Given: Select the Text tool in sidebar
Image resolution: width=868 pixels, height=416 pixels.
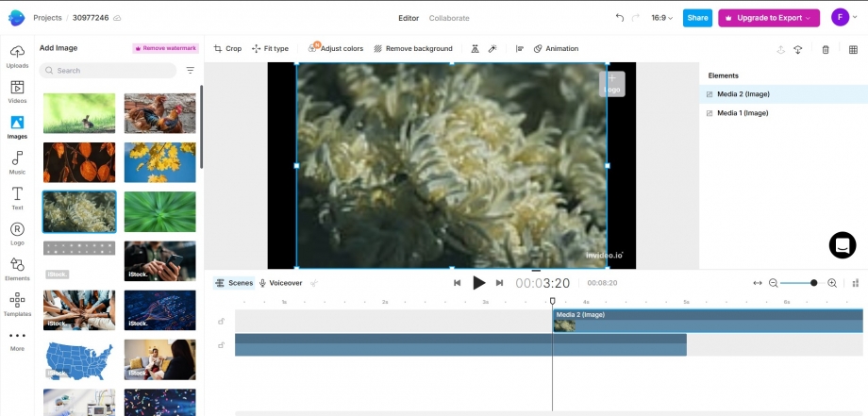Looking at the screenshot, I should pos(17,197).
